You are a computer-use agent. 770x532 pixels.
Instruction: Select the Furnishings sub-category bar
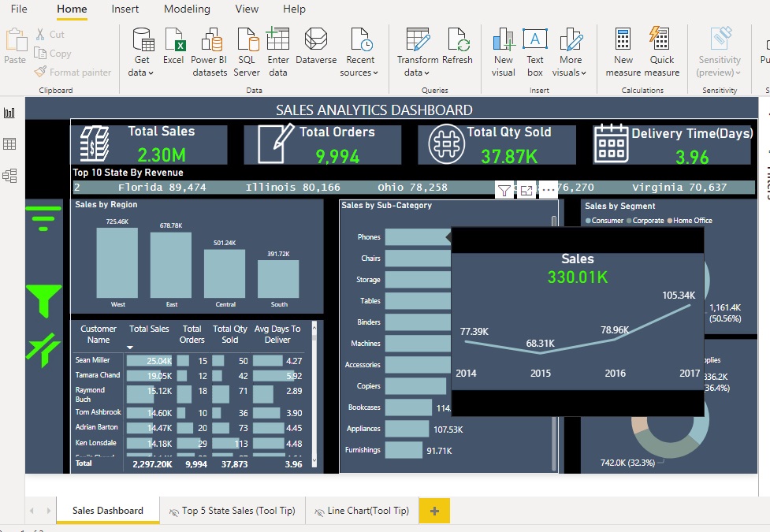404,450
